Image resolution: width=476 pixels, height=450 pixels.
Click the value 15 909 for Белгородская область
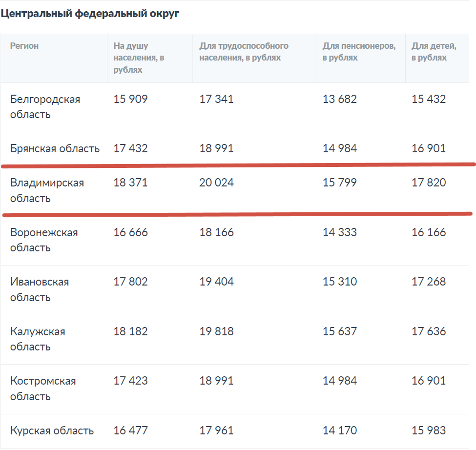click(x=130, y=99)
